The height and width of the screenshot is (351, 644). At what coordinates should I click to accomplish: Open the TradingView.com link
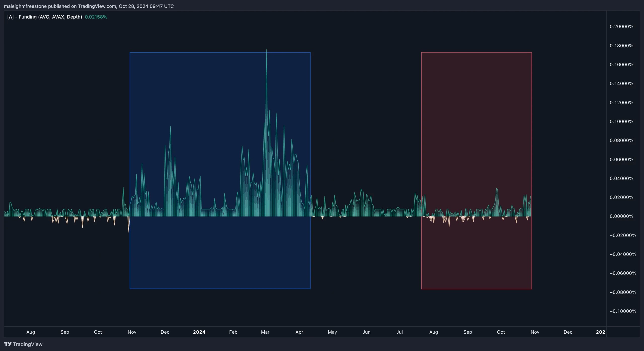coord(96,6)
